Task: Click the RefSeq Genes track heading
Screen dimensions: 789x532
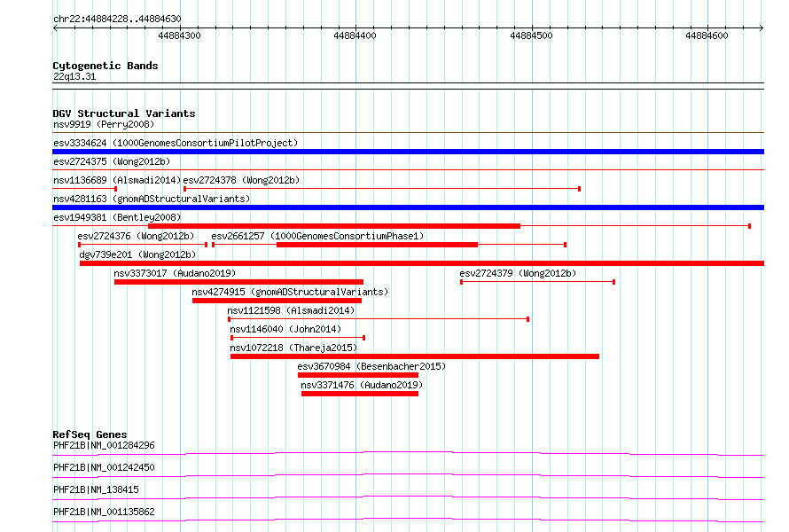Action: pyautogui.click(x=90, y=434)
